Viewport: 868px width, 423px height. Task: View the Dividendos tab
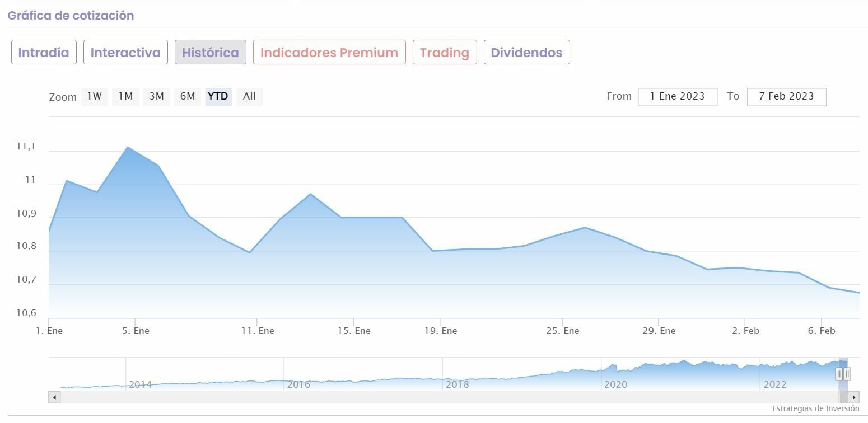[526, 53]
